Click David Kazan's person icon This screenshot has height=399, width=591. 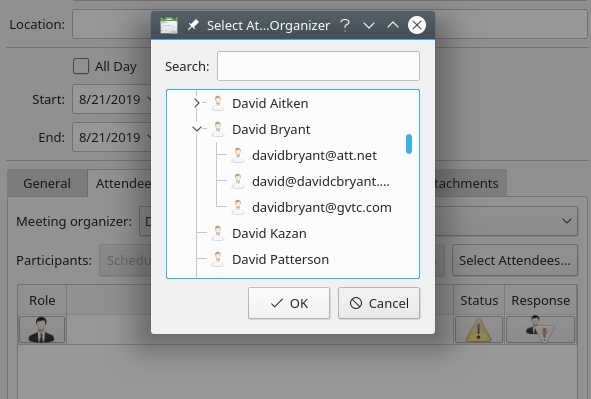coord(217,233)
